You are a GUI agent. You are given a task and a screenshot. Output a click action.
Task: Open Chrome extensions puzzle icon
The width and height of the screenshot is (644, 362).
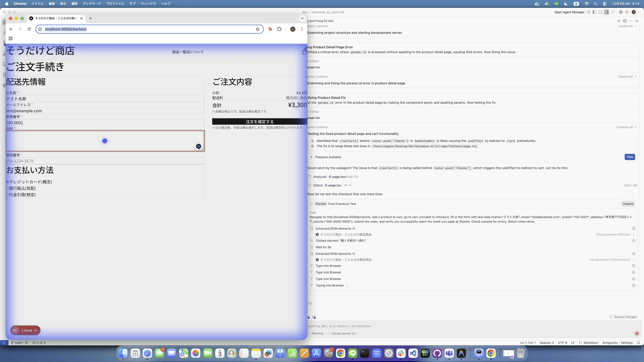pos(279,29)
